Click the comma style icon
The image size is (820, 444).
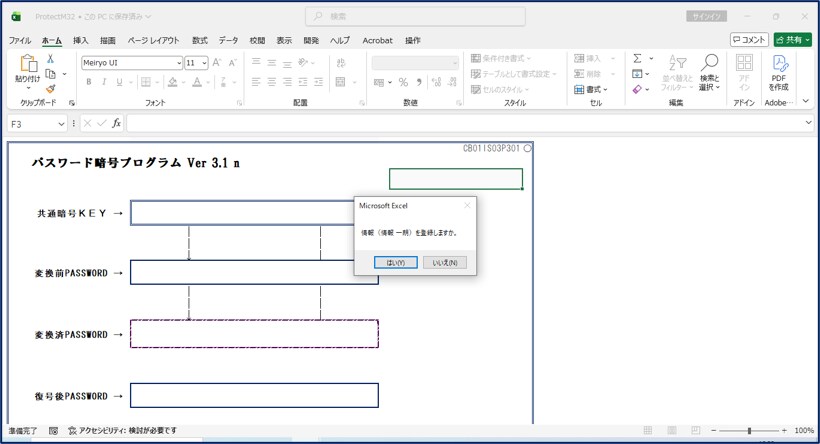[x=419, y=82]
